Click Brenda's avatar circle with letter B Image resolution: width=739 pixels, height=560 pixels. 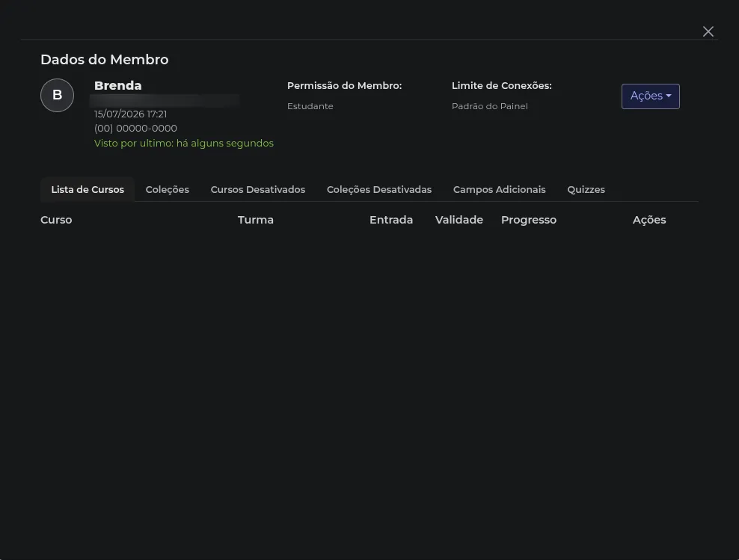(57, 95)
